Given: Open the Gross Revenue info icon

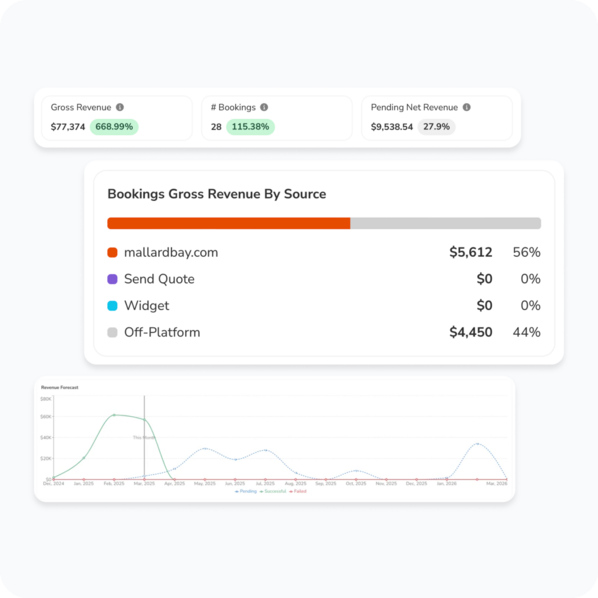Looking at the screenshot, I should coord(120,107).
